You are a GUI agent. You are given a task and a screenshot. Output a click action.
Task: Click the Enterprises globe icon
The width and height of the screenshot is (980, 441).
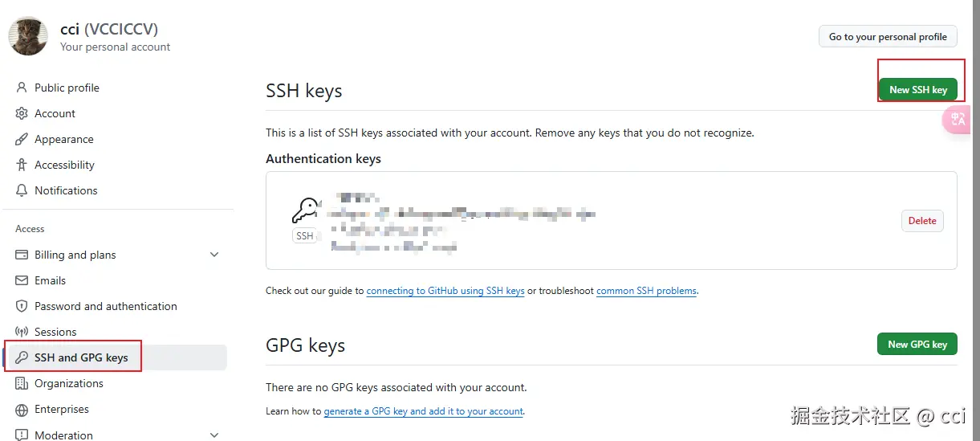tap(22, 409)
